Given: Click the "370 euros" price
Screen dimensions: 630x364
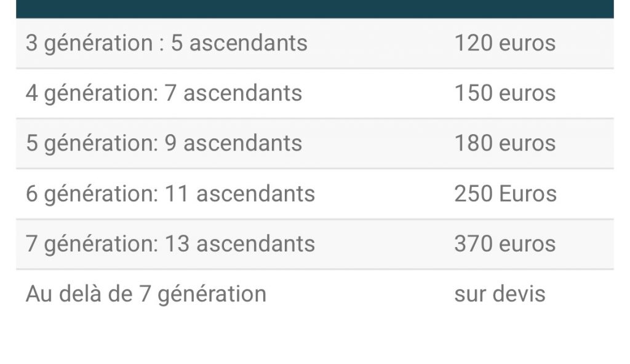Looking at the screenshot, I should tap(504, 244).
